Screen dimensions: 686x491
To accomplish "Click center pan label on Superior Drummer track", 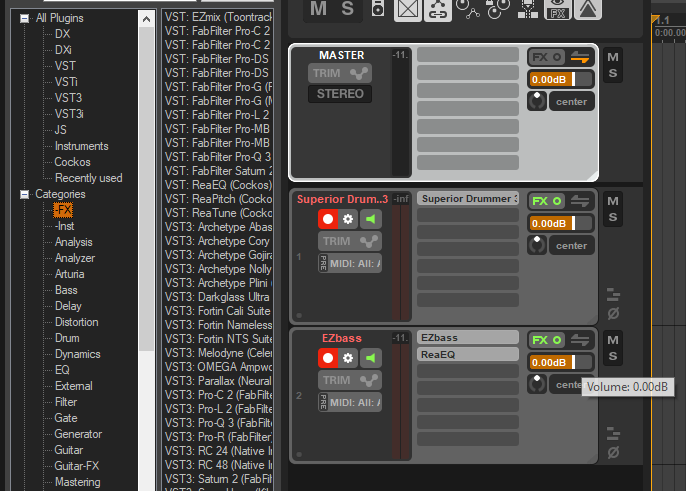I will tap(571, 246).
